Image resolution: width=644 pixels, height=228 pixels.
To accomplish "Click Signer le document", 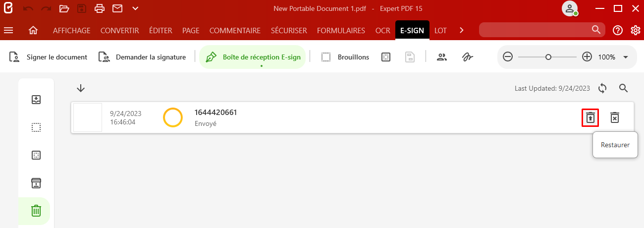I will pyautogui.click(x=48, y=57).
